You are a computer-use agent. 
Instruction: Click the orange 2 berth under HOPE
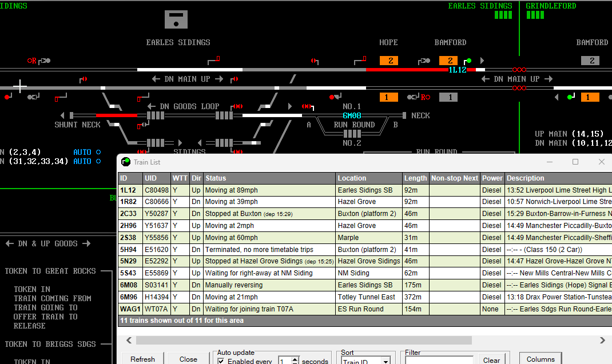[x=389, y=61]
